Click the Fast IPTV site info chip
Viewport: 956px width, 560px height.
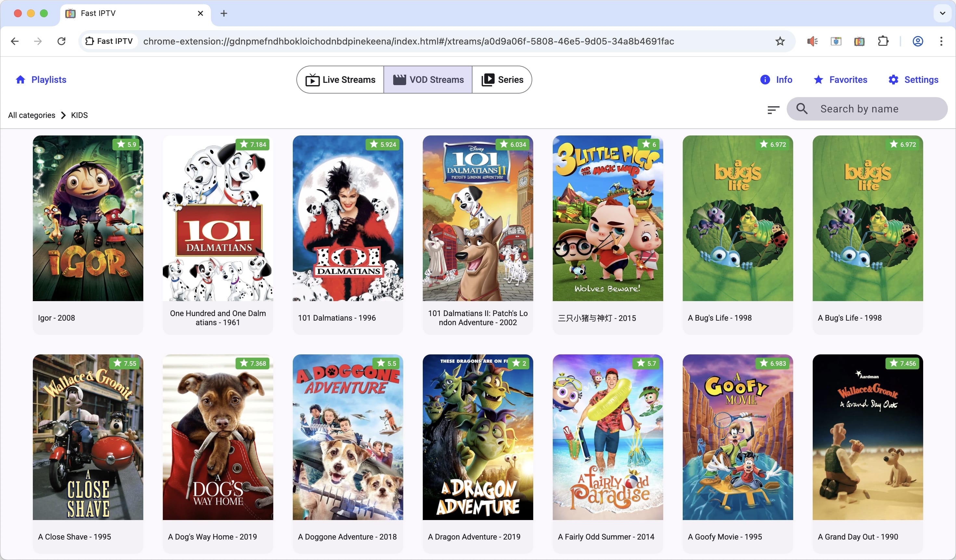pos(109,41)
